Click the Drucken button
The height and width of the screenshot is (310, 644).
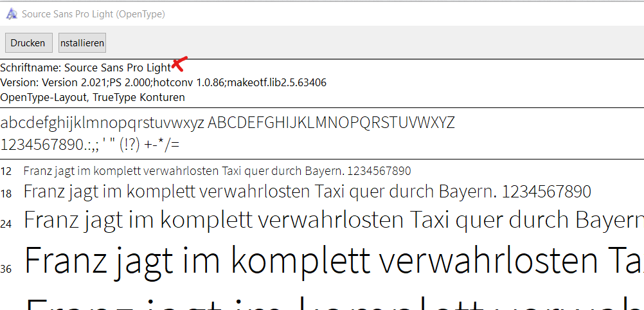(x=28, y=42)
